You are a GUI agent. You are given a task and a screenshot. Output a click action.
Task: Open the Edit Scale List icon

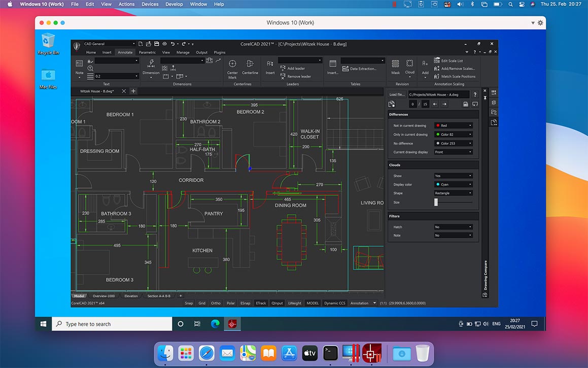436,60
